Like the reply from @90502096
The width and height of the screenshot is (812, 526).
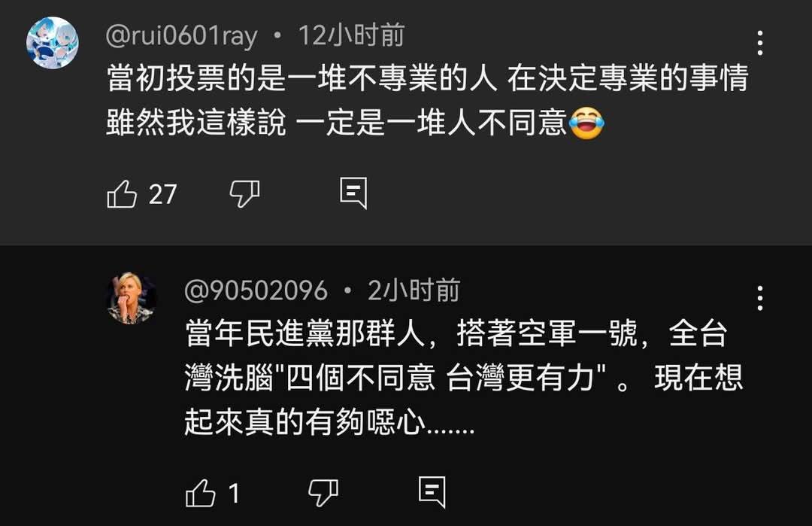coord(201,493)
